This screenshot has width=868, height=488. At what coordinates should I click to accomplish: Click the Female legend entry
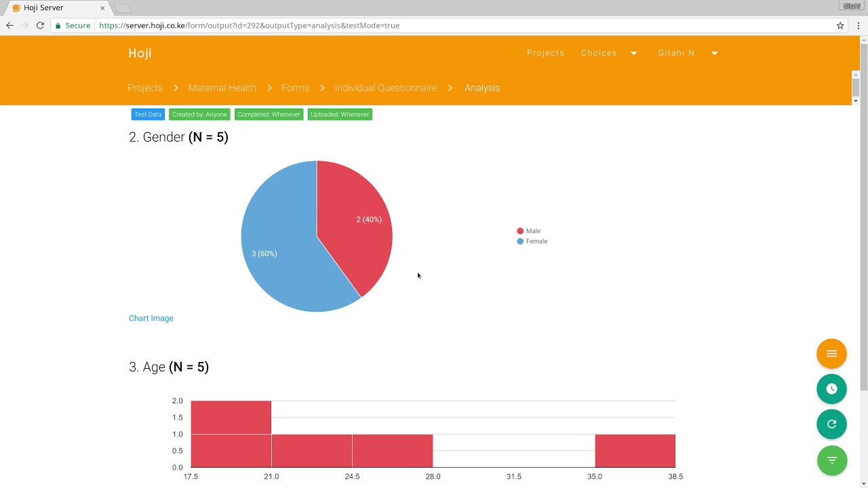(532, 241)
